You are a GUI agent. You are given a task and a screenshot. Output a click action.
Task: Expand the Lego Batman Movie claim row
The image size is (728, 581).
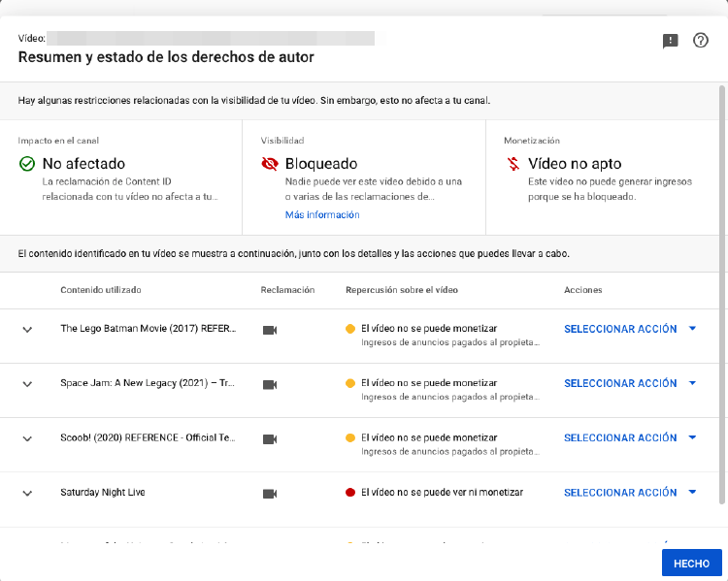pyautogui.click(x=28, y=330)
